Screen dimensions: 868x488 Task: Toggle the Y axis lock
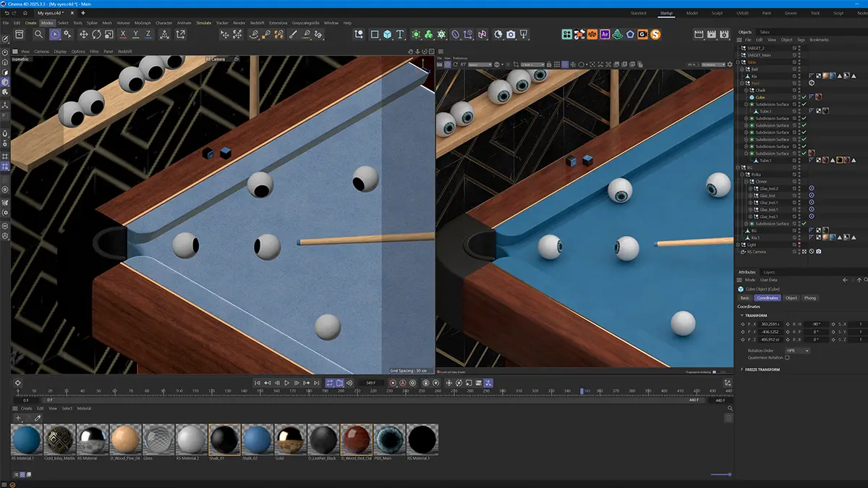137,34
